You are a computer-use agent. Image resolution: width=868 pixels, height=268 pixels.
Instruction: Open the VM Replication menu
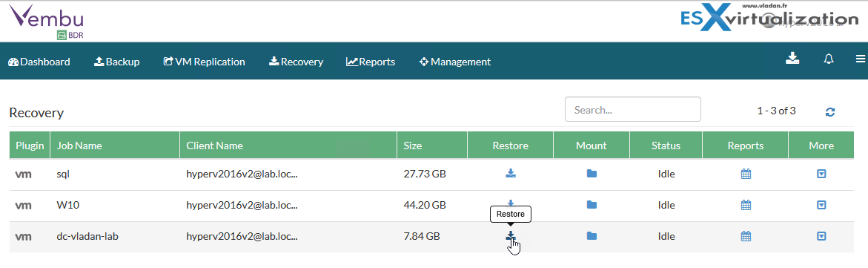click(x=205, y=62)
